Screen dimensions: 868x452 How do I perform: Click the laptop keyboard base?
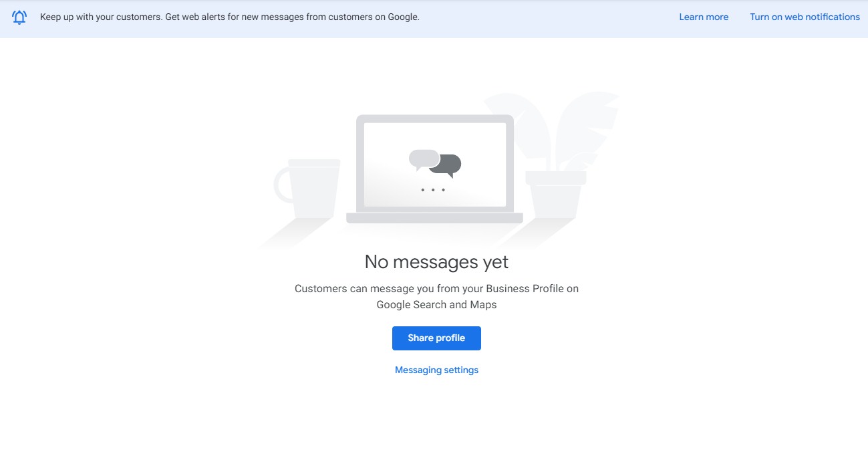pos(434,219)
